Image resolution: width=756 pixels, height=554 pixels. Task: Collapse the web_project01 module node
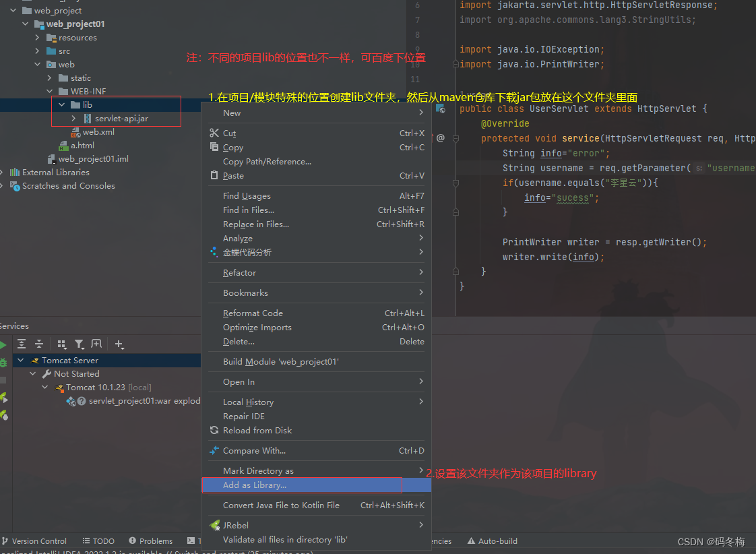click(x=25, y=24)
